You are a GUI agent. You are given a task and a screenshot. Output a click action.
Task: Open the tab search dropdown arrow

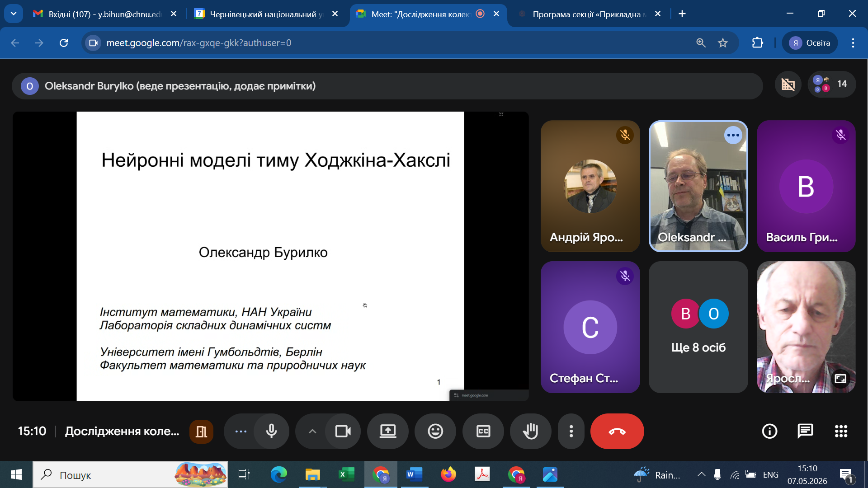(x=14, y=14)
